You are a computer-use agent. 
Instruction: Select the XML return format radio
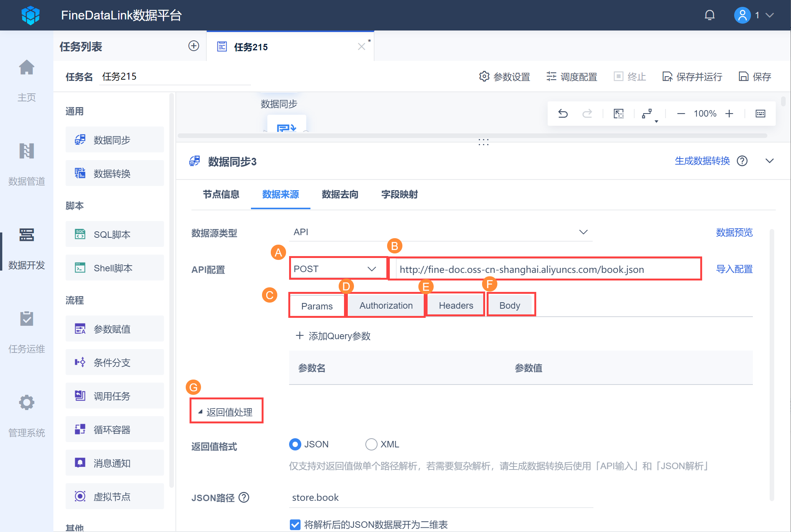tap(371, 444)
